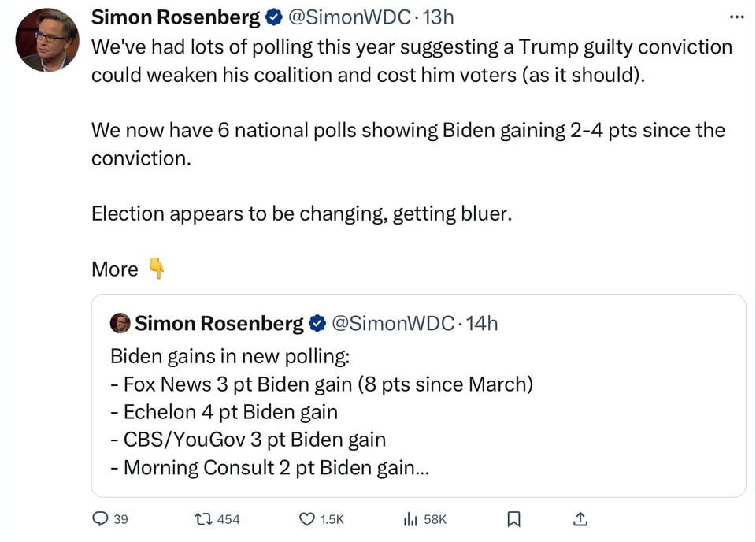View post analytics bar chart icon
This screenshot has height=542, width=756.
(409, 518)
